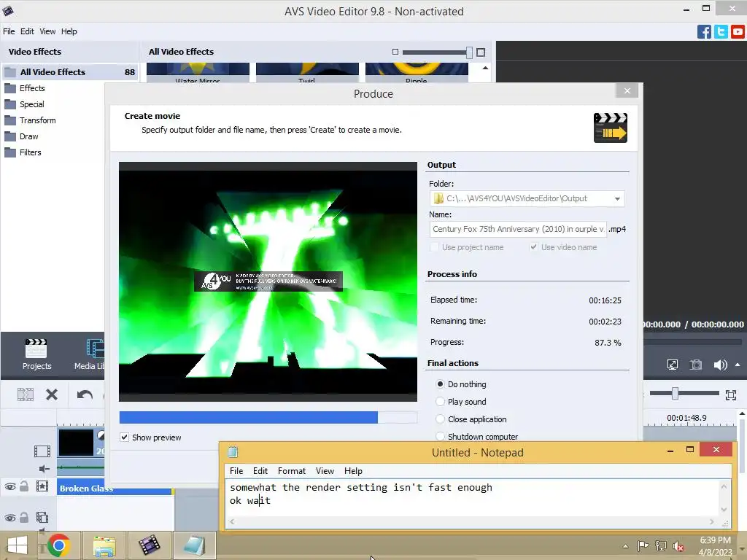This screenshot has height=560, width=747.
Task: Open the YouTube icon in AVS header
Action: (x=738, y=32)
